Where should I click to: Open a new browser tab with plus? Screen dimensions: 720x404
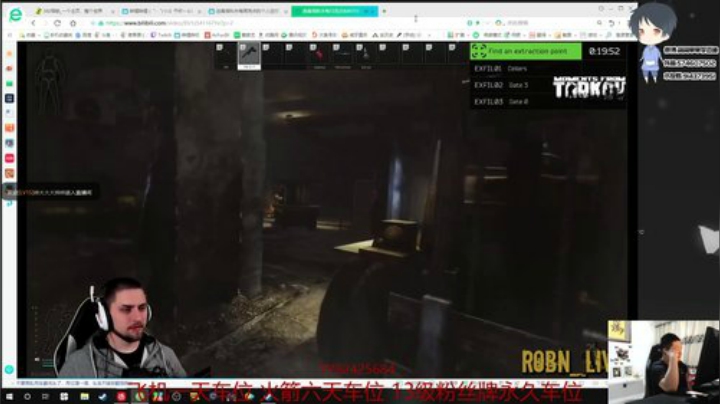click(x=384, y=11)
